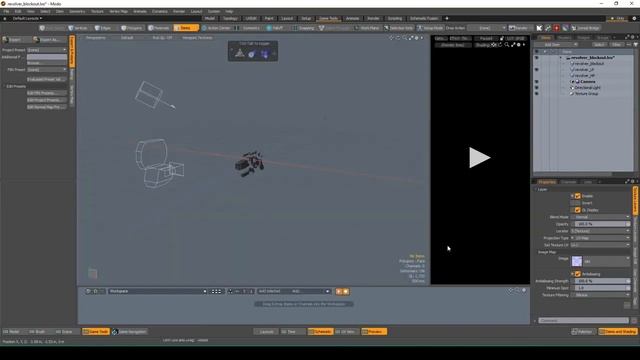Play the preview in the black panel
Screen dimensions: 640x360
pyautogui.click(x=480, y=158)
